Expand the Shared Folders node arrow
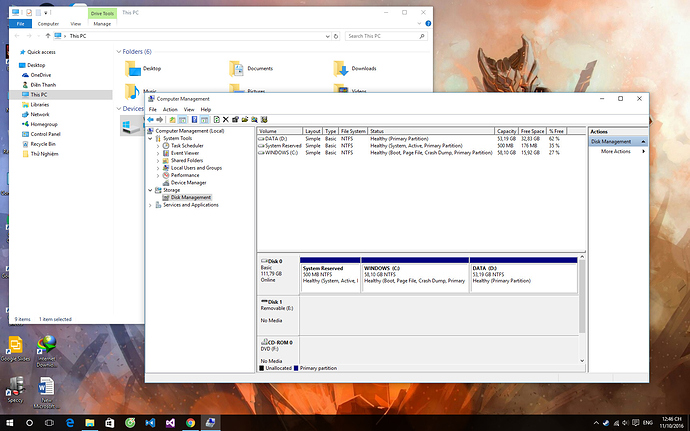 [x=158, y=161]
